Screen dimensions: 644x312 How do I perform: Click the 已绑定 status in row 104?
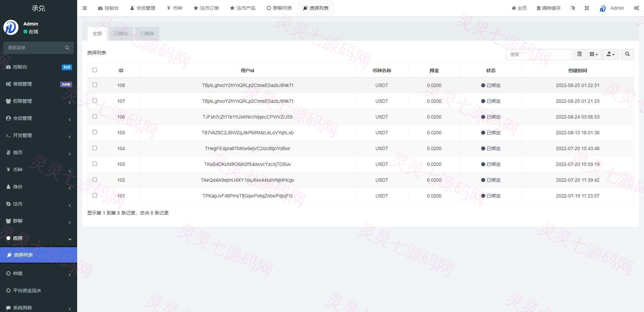(491, 148)
